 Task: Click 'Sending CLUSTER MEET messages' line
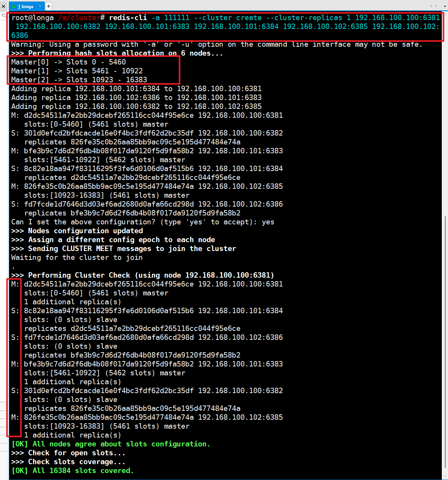coord(123,249)
